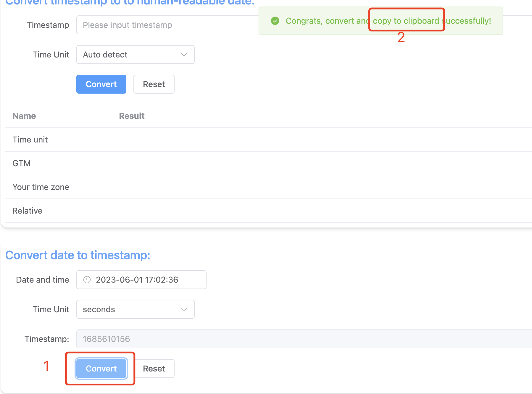Click the Result column header

[131, 116]
